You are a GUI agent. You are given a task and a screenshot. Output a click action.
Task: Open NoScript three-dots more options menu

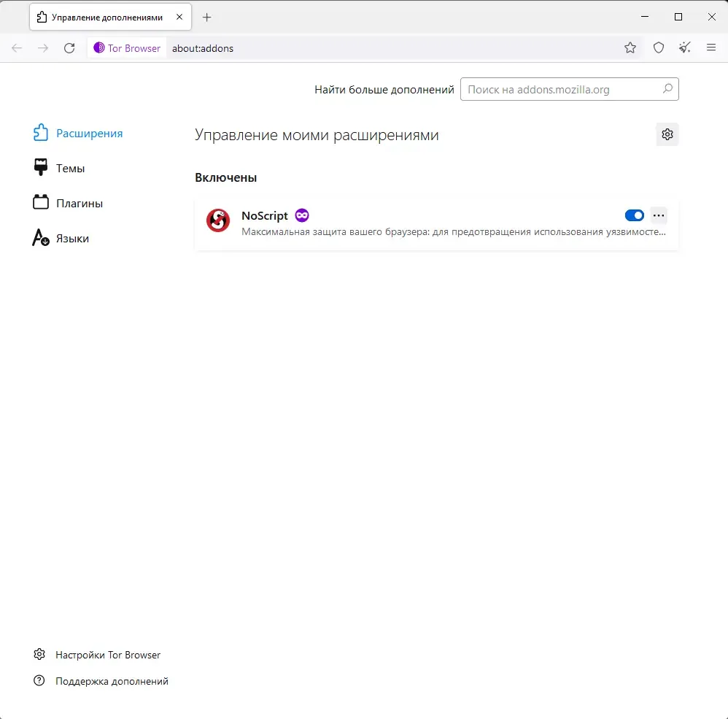(659, 215)
